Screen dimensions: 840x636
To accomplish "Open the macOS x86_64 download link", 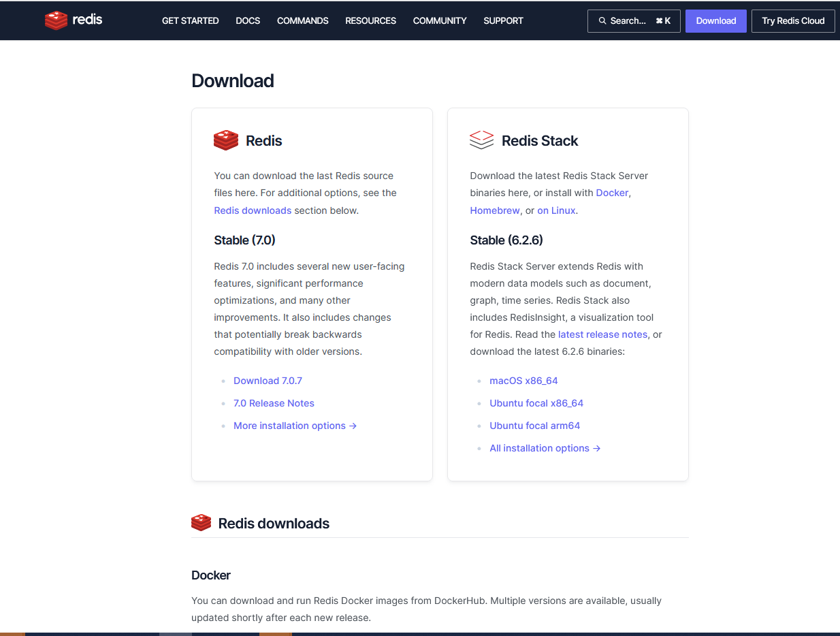I will tap(523, 381).
